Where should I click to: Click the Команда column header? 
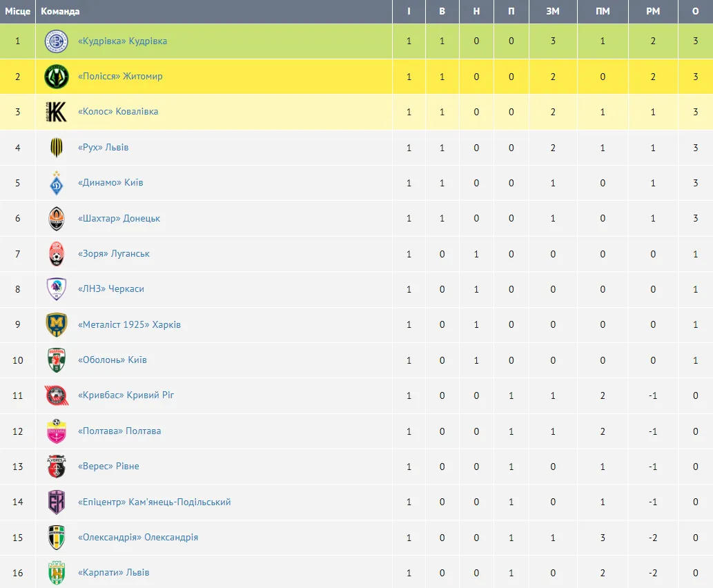click(60, 11)
